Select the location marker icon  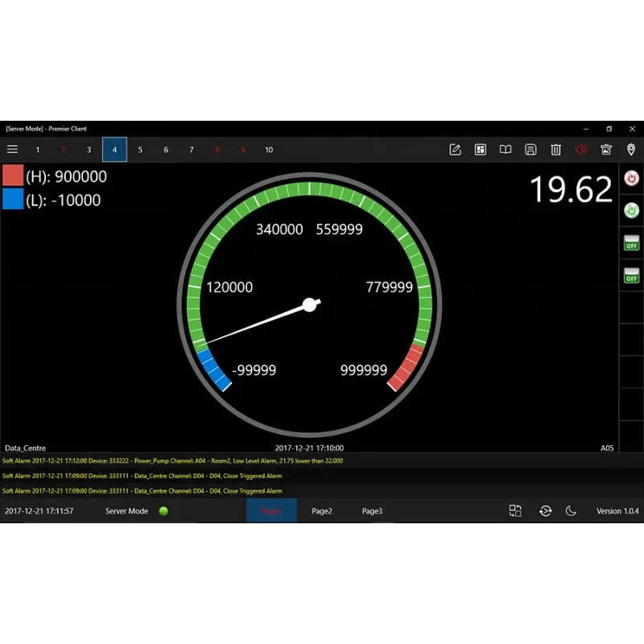[631, 150]
